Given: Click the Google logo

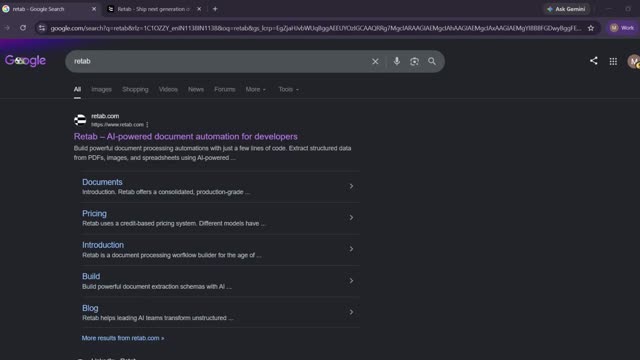Looking at the screenshot, I should (25, 61).
